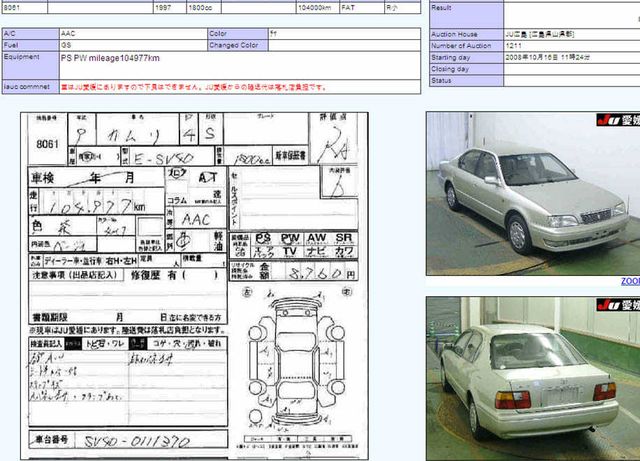Select the '1800cc' displacement cell
This screenshot has width=640, height=461.
point(204,8)
